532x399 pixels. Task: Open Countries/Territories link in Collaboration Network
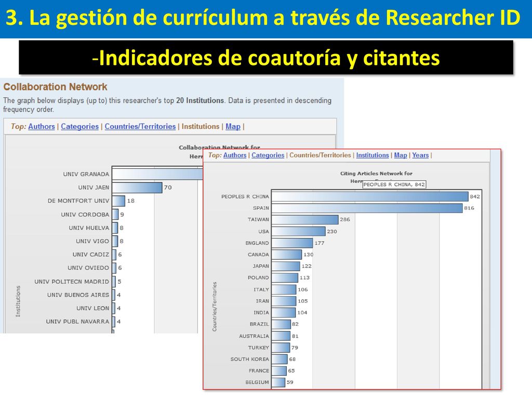140,127
